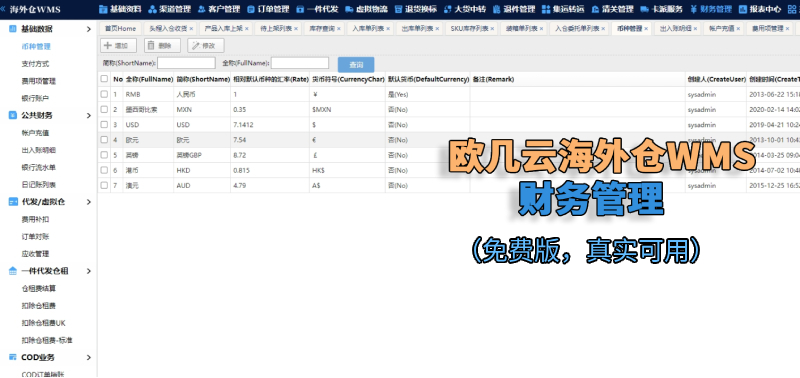Click the 基础数据 section icon
Screen dimensions: 800x378
click(13, 29)
